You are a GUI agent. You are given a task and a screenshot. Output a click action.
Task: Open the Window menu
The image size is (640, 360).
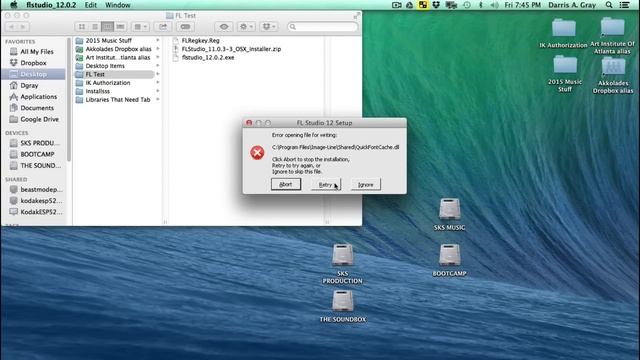point(118,5)
